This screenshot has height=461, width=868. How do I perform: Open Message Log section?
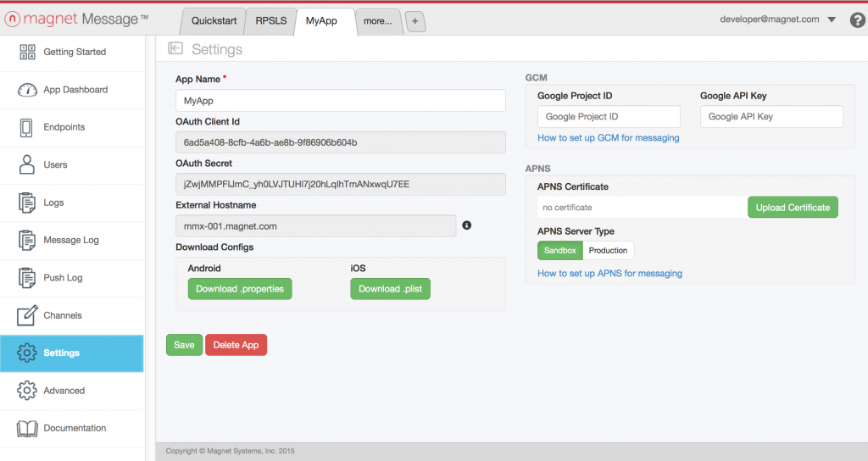[x=72, y=240]
